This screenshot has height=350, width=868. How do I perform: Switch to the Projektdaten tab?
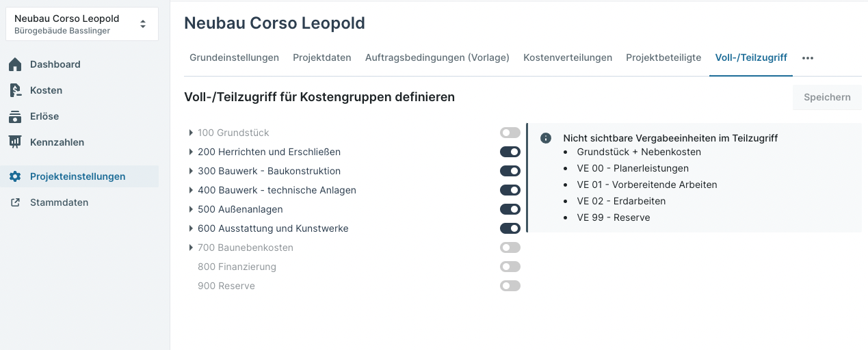322,57
